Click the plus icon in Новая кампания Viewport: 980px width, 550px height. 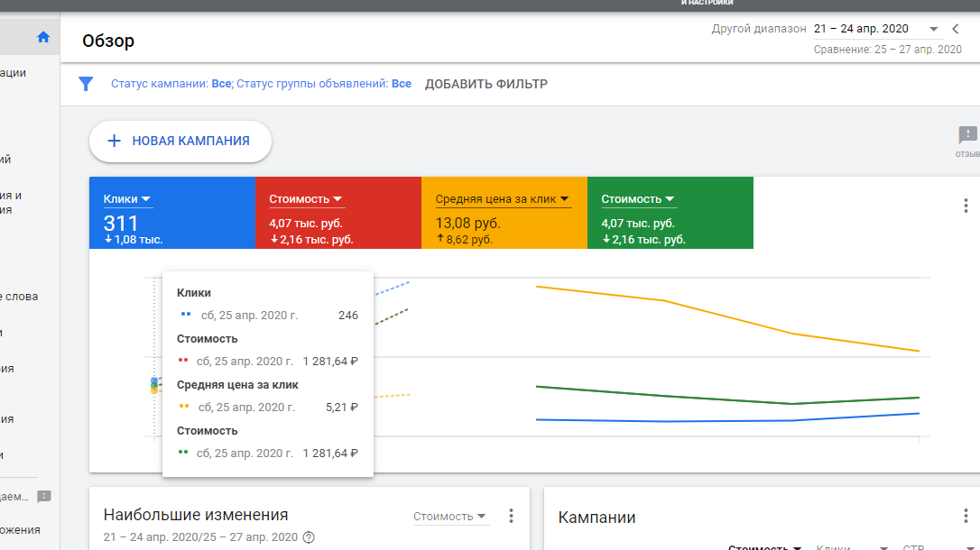pyautogui.click(x=114, y=141)
